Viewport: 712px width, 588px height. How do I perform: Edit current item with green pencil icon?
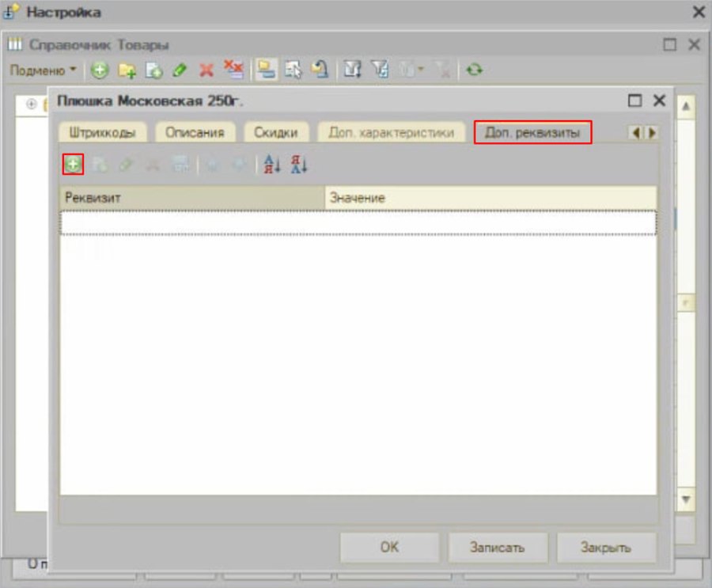tap(180, 70)
